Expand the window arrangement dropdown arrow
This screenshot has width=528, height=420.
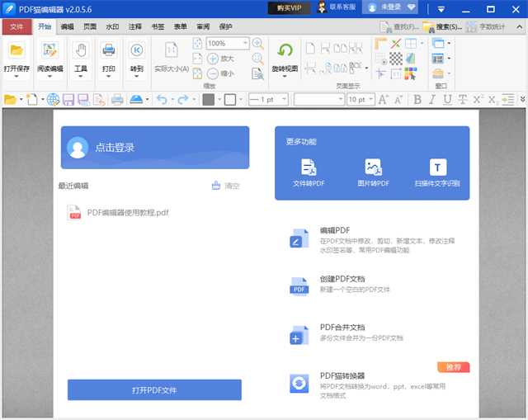[x=449, y=44]
